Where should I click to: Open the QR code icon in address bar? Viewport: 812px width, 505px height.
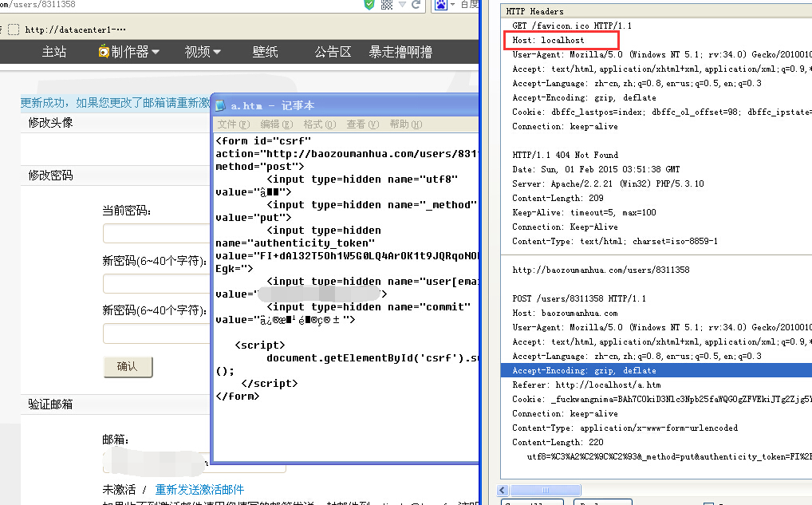coord(387,5)
